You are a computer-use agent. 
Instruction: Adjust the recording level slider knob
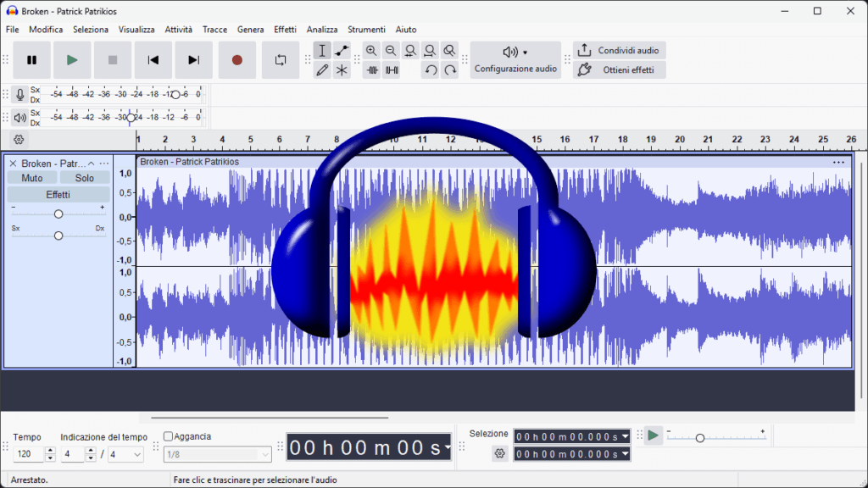point(175,95)
